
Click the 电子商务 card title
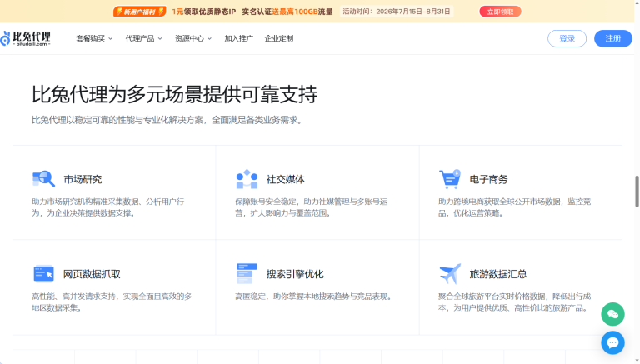click(x=488, y=179)
